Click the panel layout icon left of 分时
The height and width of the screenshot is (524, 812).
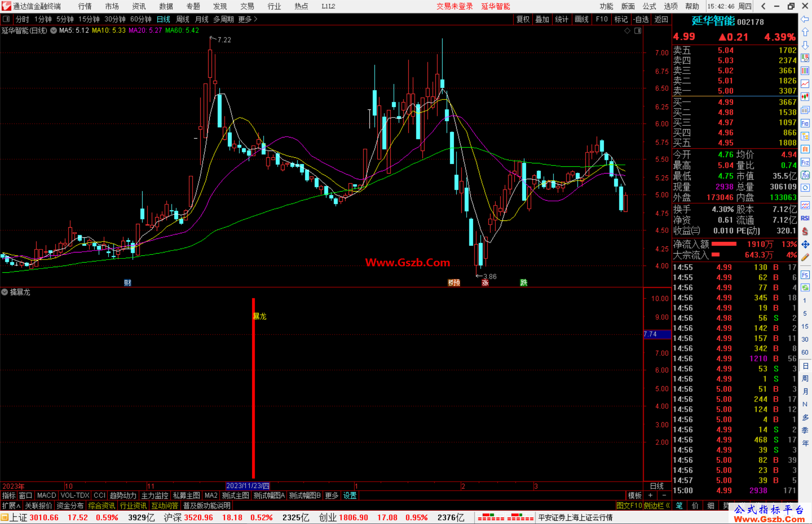[6, 19]
